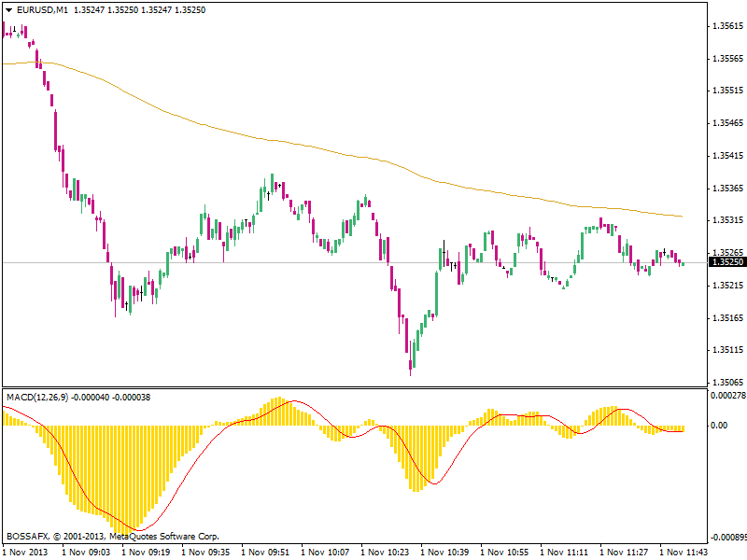
Task: Click the 1 Nov 09:03 time label
Action: click(x=86, y=553)
